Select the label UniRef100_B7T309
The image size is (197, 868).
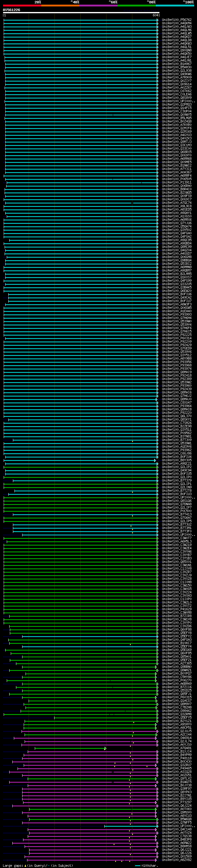tap(177, 440)
